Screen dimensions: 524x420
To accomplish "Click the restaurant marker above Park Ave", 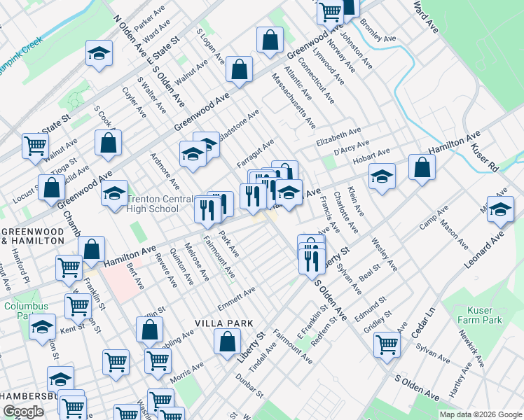I will tap(207, 211).
